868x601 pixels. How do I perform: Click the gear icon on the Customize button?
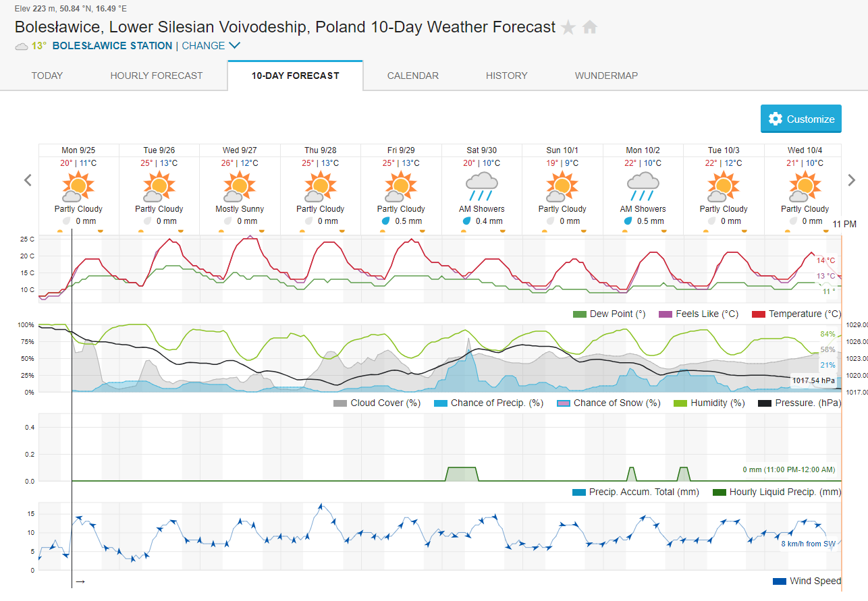(775, 119)
